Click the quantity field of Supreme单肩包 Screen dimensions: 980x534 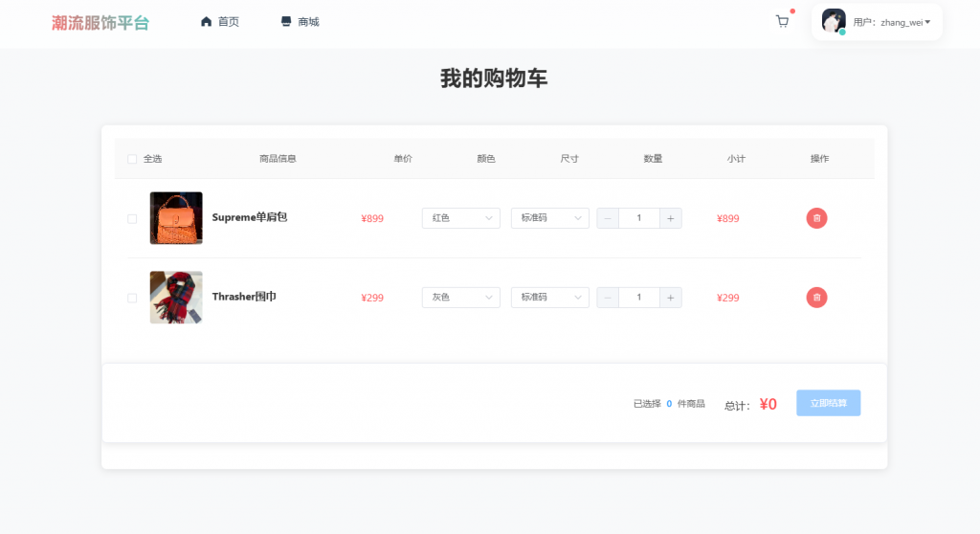638,218
